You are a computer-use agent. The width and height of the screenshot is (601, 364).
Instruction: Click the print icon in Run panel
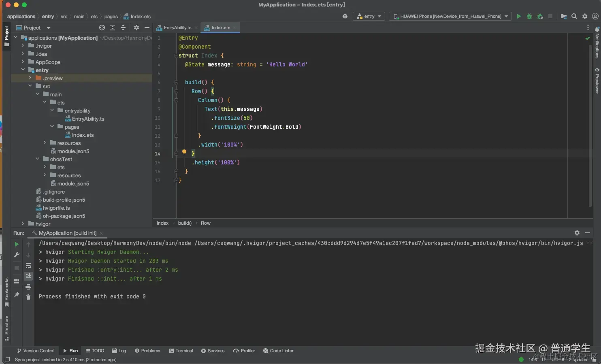tap(28, 287)
